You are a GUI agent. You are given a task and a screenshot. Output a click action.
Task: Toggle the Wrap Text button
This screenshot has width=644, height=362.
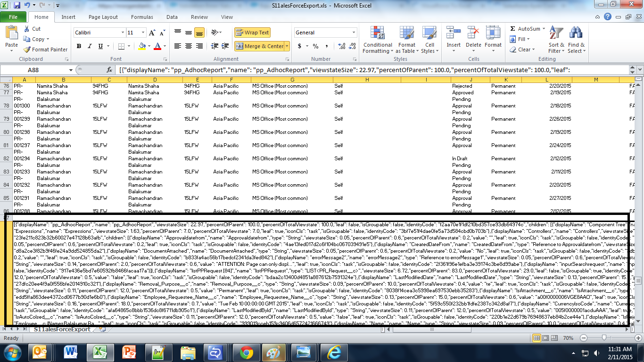click(252, 33)
